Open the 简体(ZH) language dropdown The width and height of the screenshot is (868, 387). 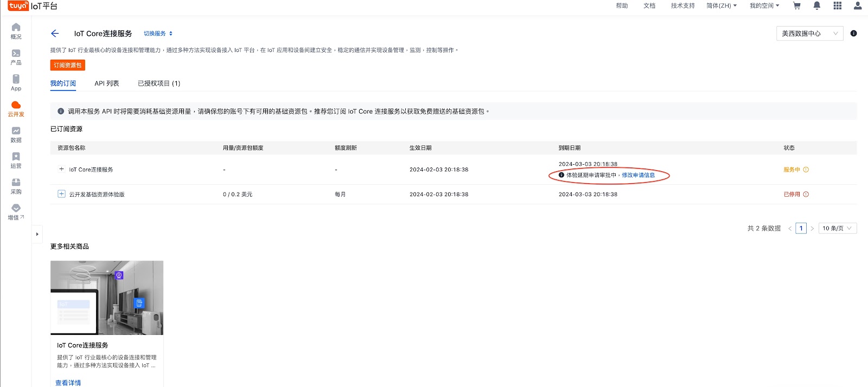click(722, 6)
